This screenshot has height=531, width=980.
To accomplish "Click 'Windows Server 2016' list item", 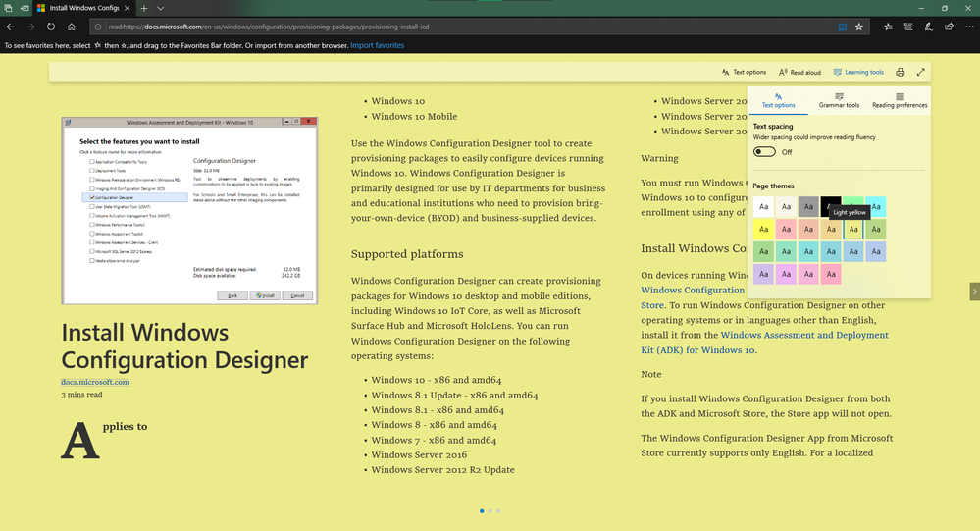I will click(x=419, y=454).
